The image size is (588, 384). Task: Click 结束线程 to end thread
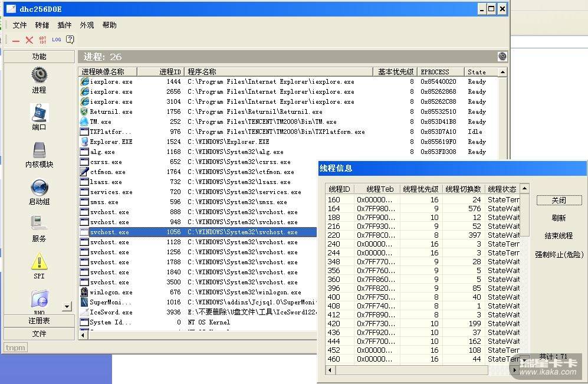(559, 236)
